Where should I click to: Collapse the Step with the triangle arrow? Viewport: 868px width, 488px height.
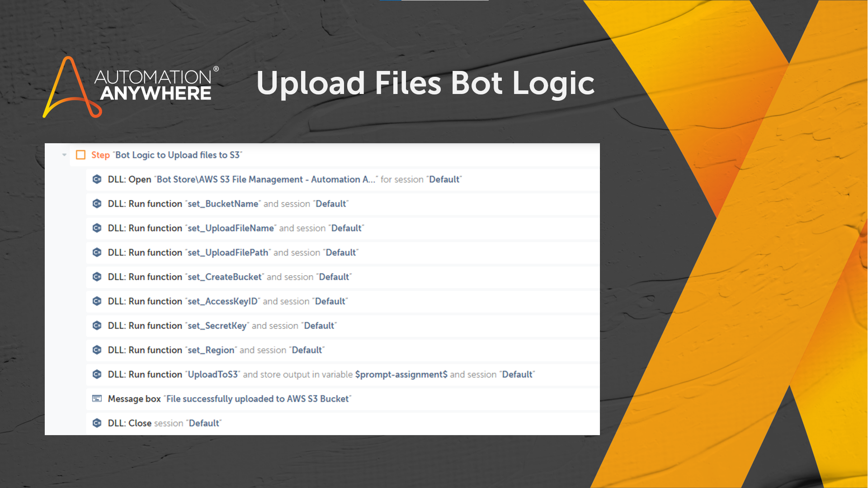point(64,155)
